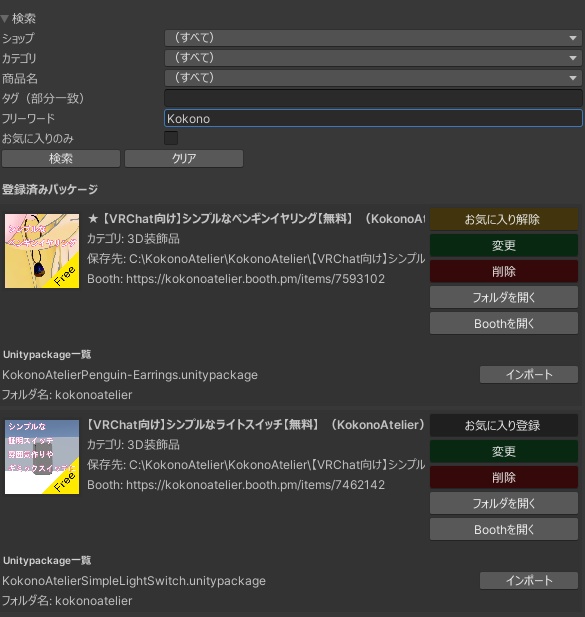This screenshot has width=585, height=617.
Task: Click 変更 for the penguin earring package
Action: (504, 245)
